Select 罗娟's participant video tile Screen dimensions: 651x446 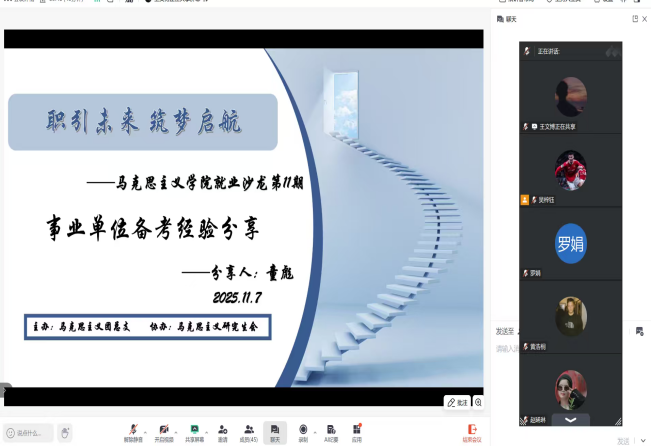tap(570, 244)
